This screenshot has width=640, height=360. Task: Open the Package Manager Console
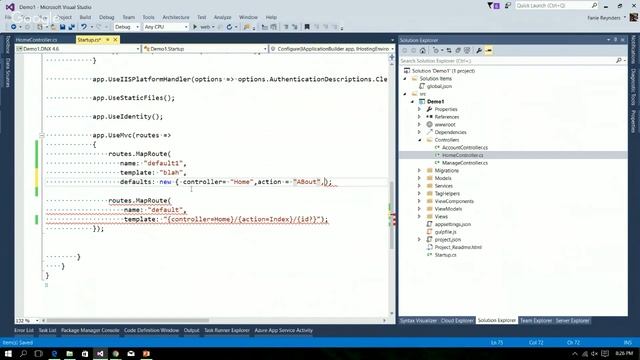(90, 330)
